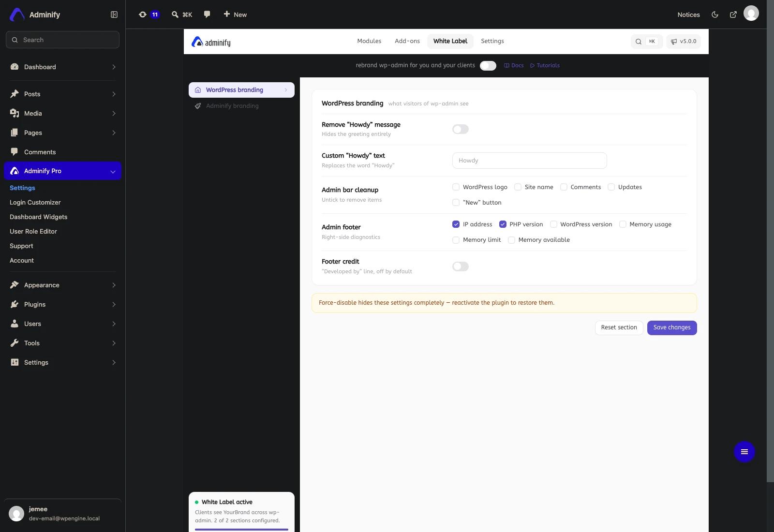Image resolution: width=774 pixels, height=532 pixels.
Task: Enable rebrand wp-admin master toggle
Action: tap(488, 66)
